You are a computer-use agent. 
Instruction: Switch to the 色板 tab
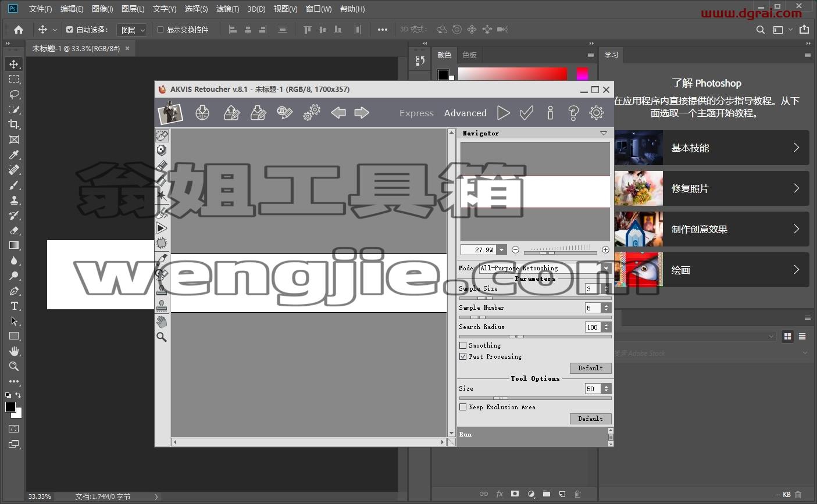(x=469, y=55)
